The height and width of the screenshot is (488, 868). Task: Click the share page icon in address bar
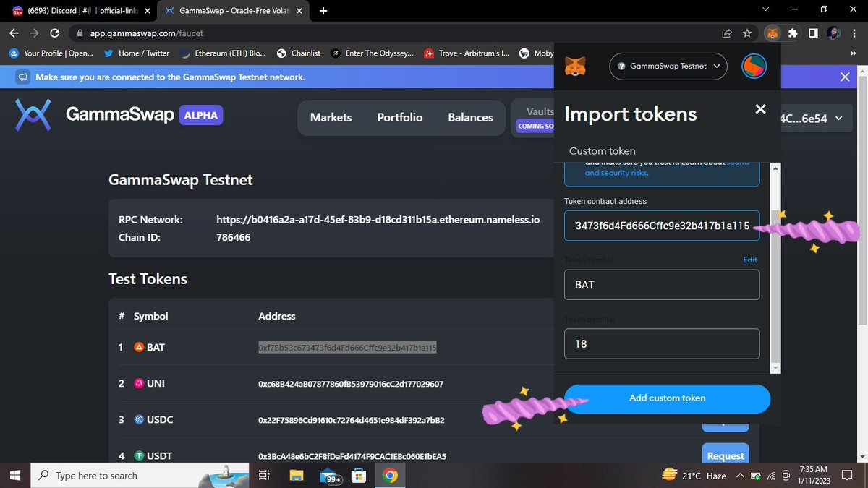727,33
